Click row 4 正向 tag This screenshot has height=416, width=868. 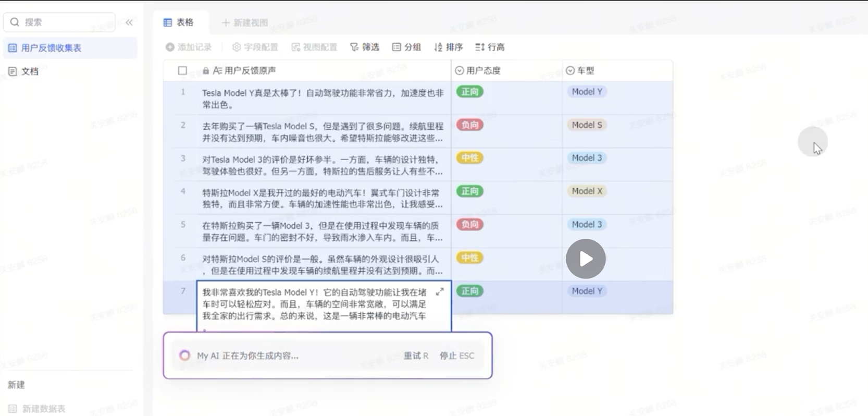pos(470,191)
